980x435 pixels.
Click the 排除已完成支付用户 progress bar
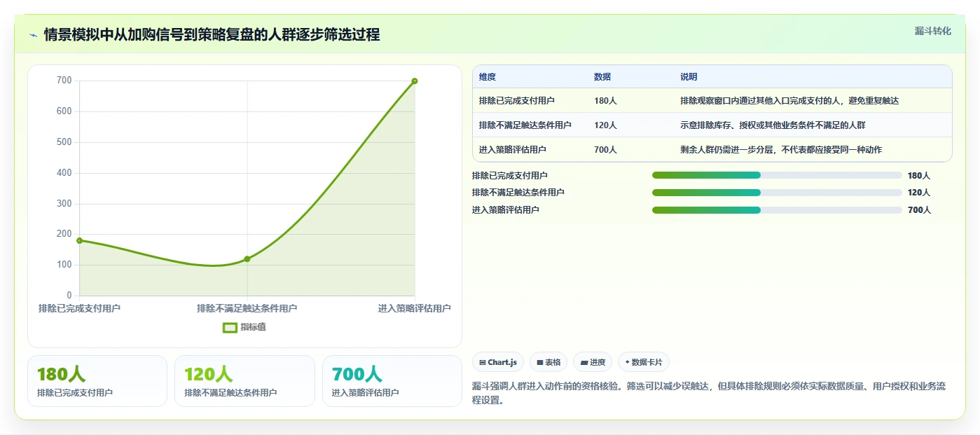point(777,175)
